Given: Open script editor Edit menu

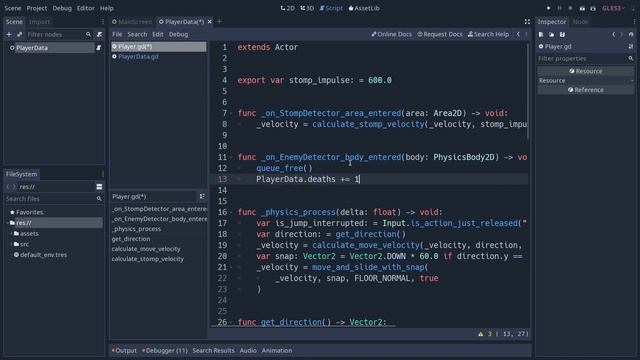Looking at the screenshot, I should tap(158, 35).
